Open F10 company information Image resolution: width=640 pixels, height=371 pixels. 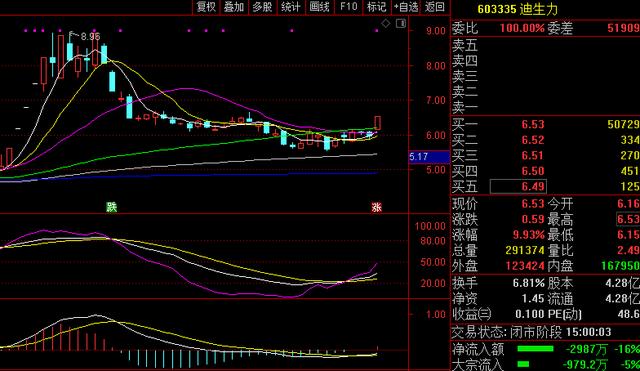pyautogui.click(x=348, y=7)
